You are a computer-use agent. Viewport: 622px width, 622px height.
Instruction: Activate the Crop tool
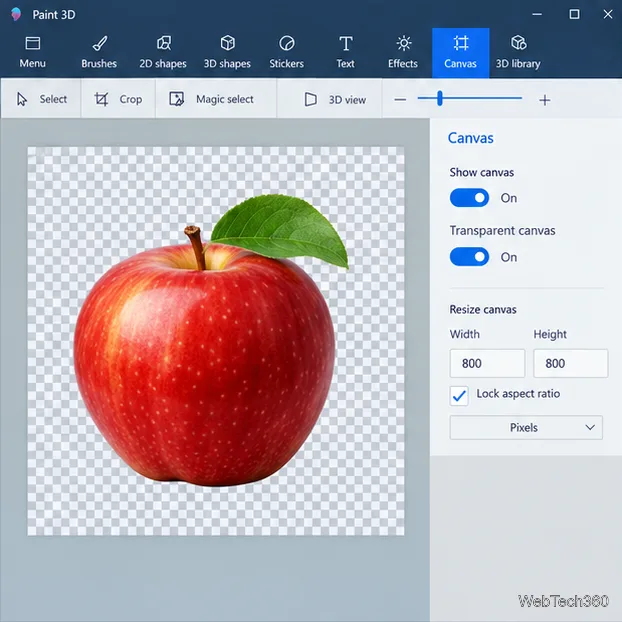point(118,99)
